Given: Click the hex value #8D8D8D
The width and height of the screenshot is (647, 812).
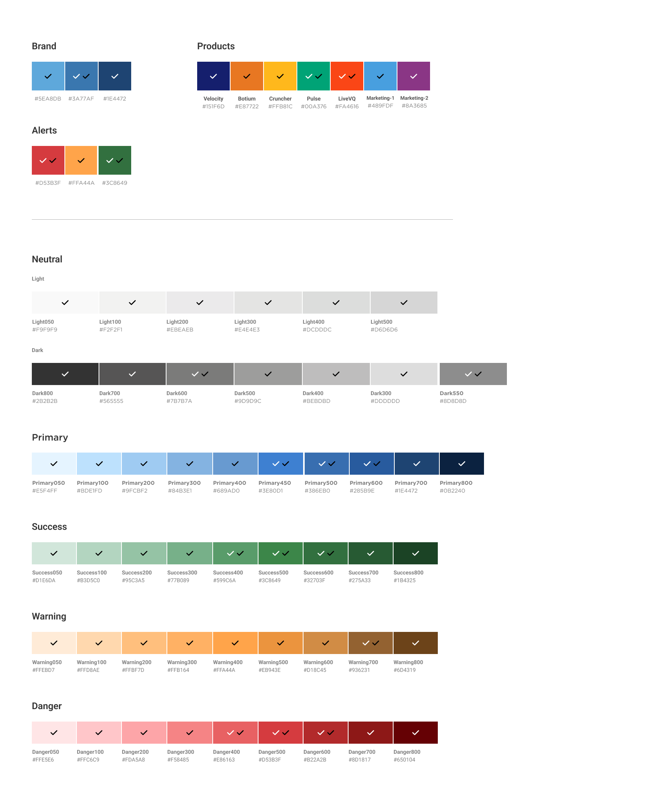Looking at the screenshot, I should coord(453,401).
